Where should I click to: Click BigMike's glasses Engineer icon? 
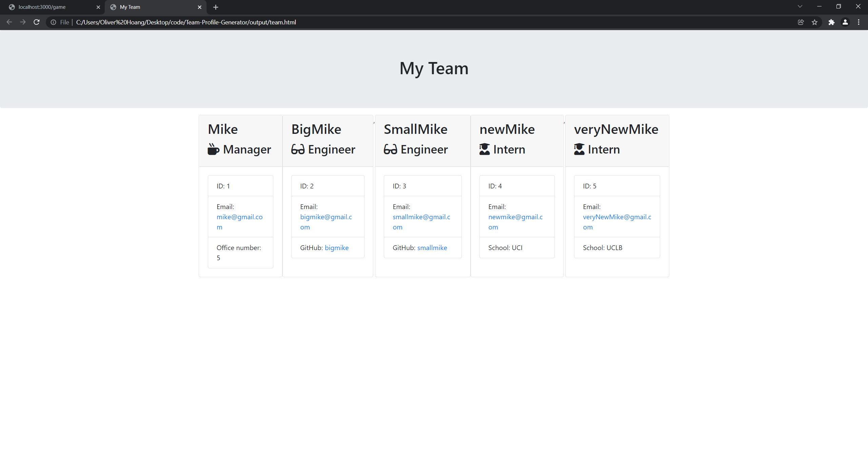click(x=298, y=149)
